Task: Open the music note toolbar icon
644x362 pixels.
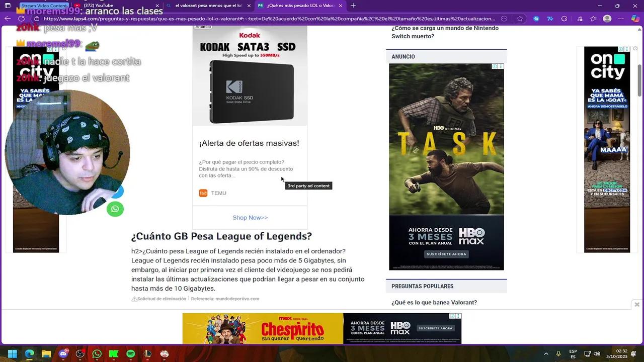Action: [579, 19]
